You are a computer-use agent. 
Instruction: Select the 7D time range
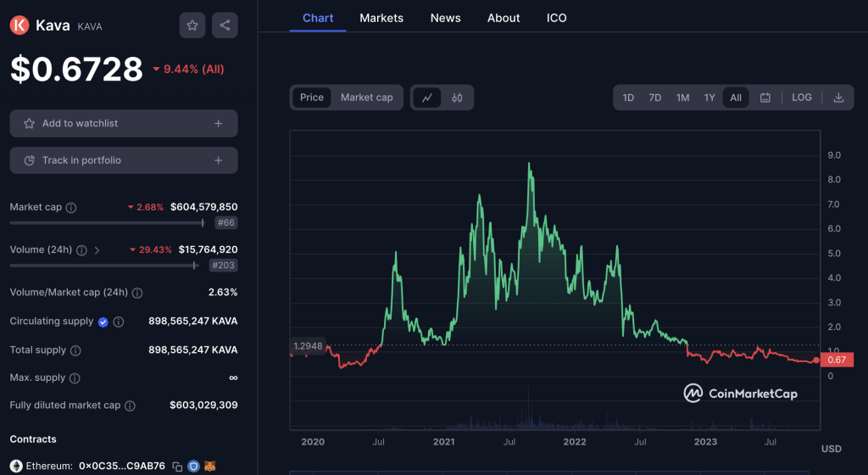click(655, 98)
